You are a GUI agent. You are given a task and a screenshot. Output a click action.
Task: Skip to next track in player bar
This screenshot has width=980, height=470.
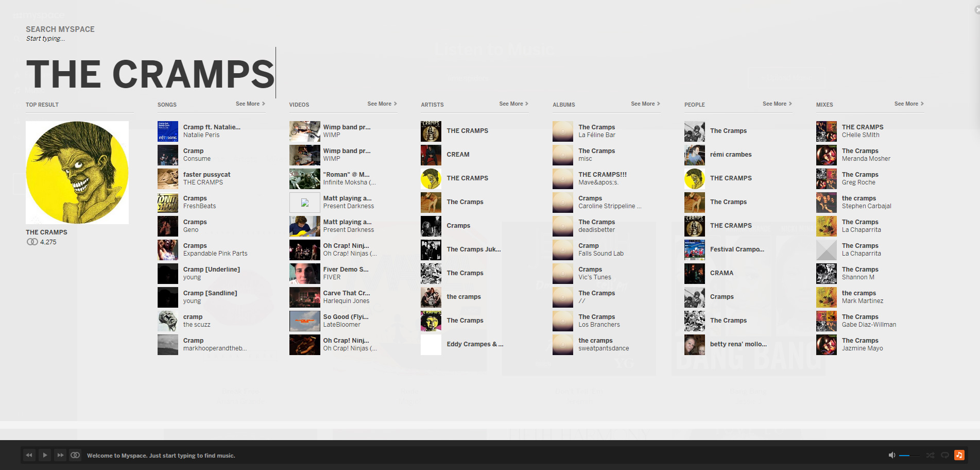[60, 455]
